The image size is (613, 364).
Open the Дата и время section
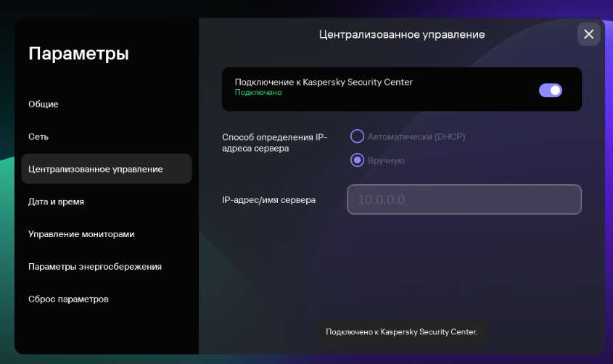tap(56, 202)
